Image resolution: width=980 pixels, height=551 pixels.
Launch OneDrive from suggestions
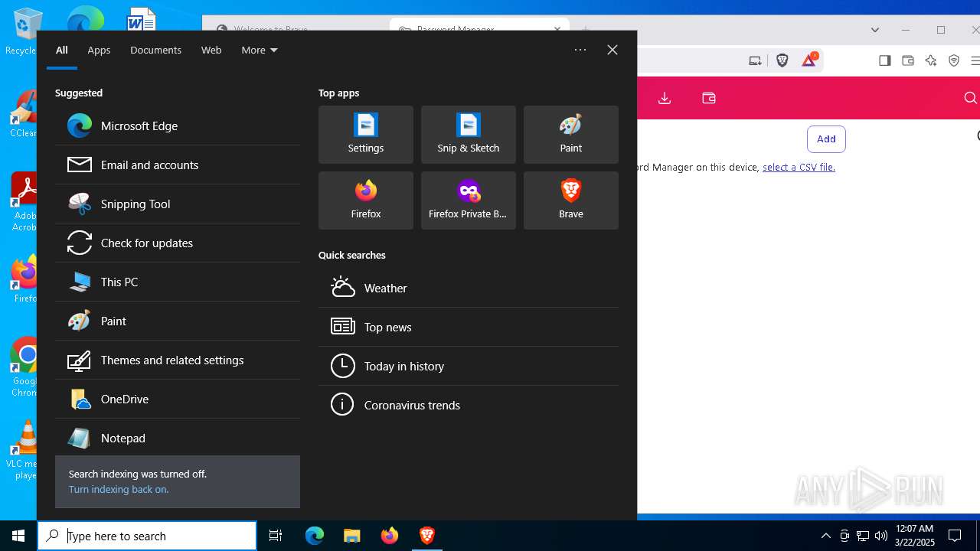pyautogui.click(x=178, y=399)
